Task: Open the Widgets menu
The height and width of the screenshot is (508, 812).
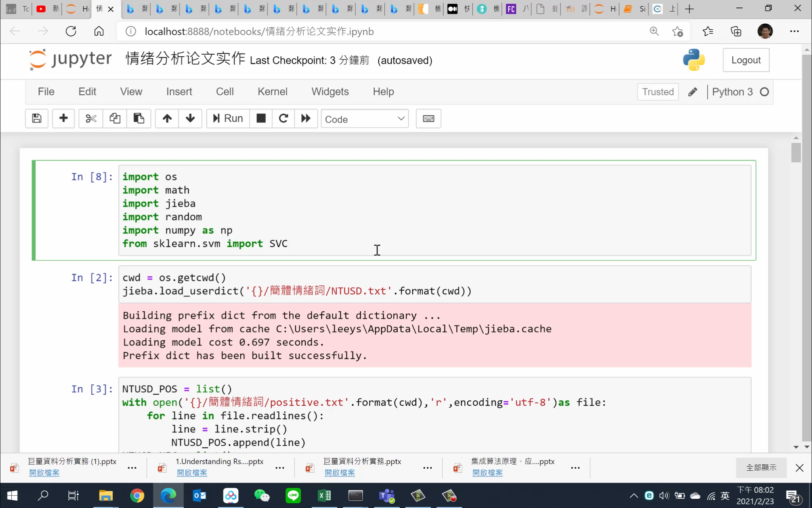Action: pos(330,92)
